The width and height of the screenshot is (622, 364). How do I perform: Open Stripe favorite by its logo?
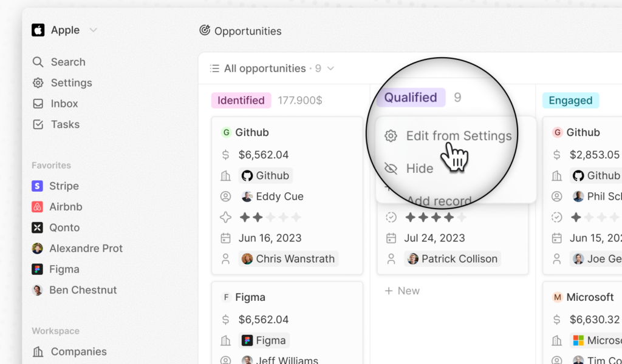(x=37, y=186)
